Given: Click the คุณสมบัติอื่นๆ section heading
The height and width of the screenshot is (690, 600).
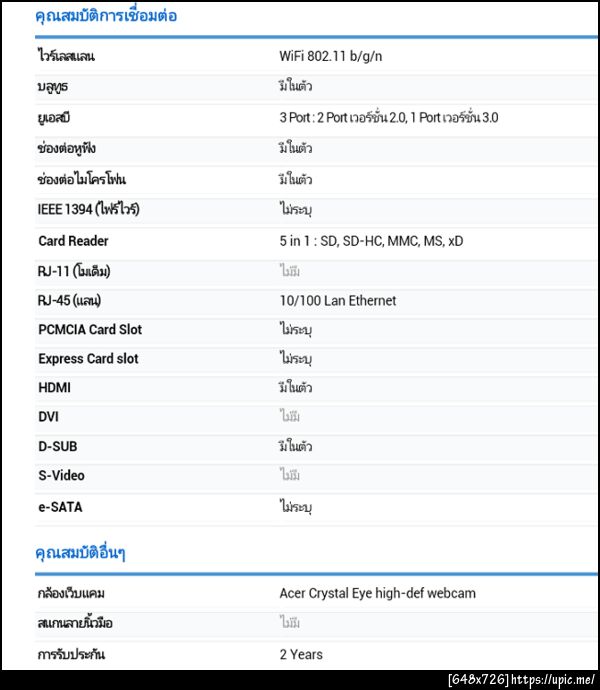Looking at the screenshot, I should point(80,553).
